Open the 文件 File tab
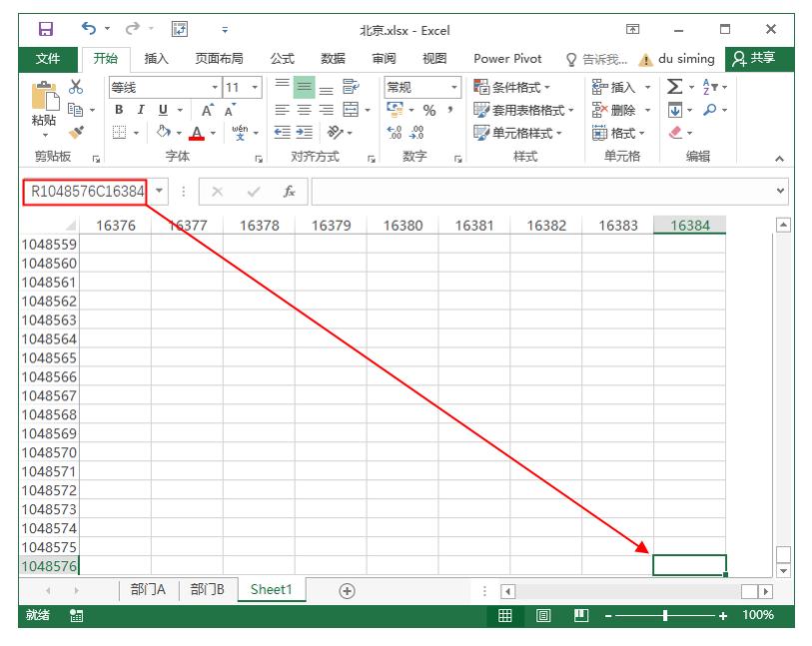 pyautogui.click(x=48, y=59)
